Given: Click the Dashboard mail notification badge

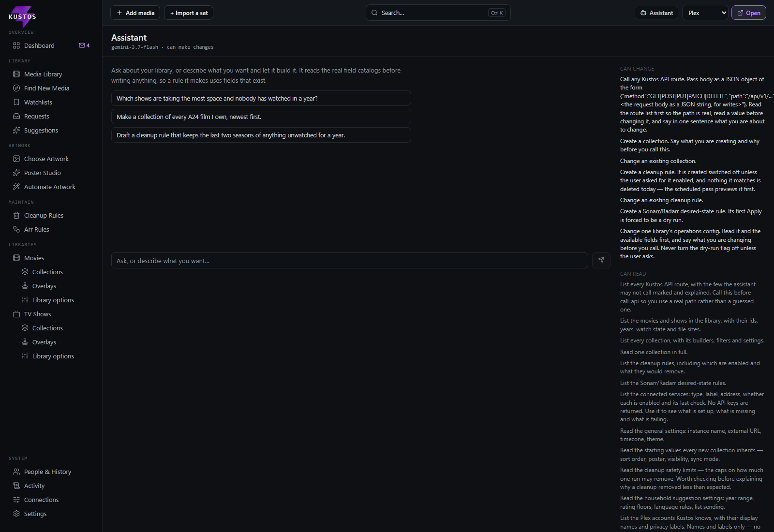Looking at the screenshot, I should tap(84, 45).
